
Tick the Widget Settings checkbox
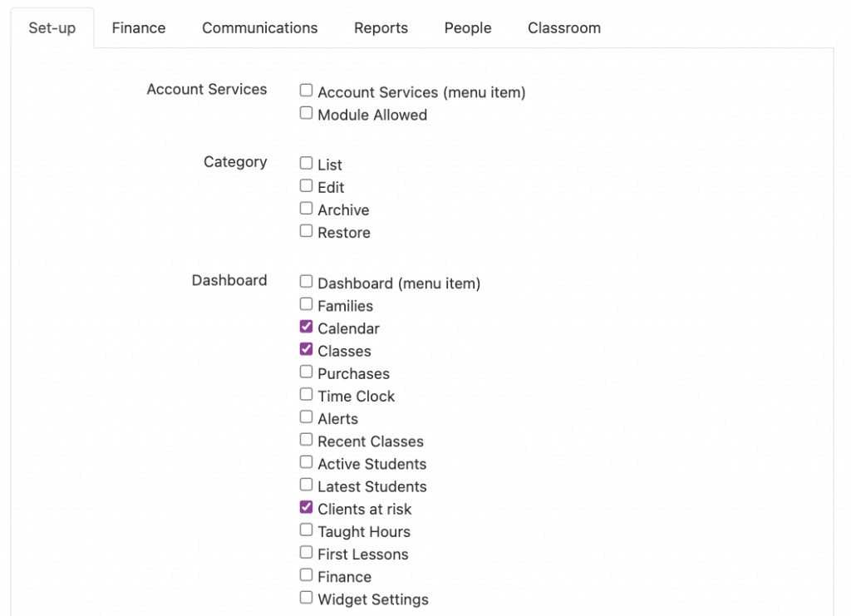tap(306, 598)
